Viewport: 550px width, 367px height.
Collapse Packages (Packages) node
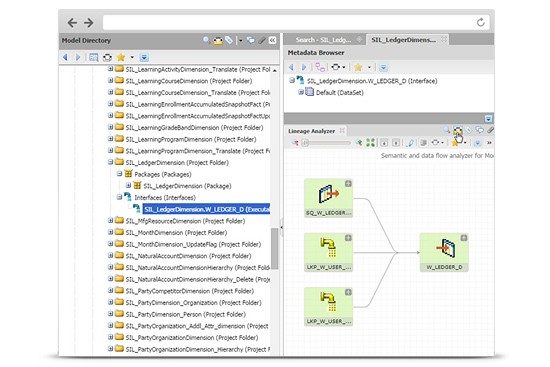[x=119, y=174]
